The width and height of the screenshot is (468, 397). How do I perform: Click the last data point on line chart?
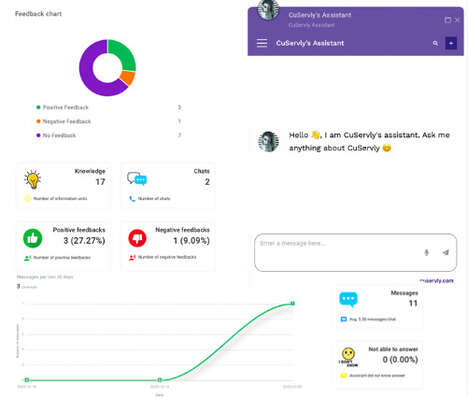(293, 303)
